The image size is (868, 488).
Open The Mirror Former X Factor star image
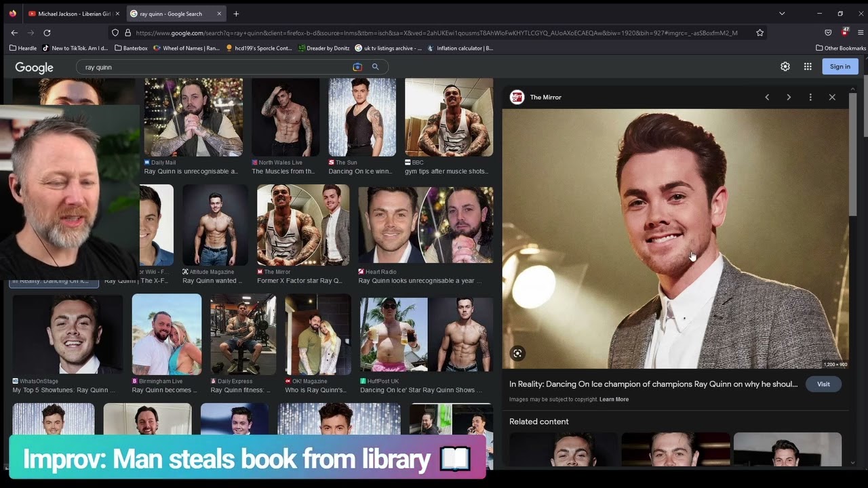pos(303,225)
